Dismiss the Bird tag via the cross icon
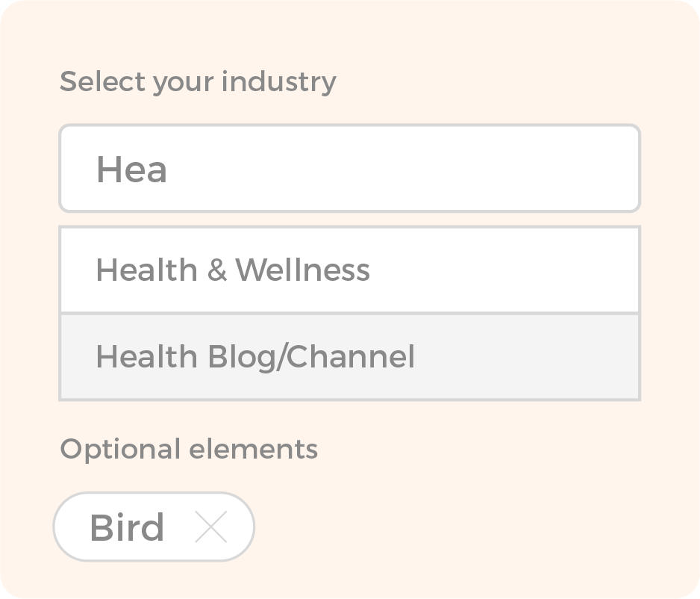This screenshot has width=700, height=599. [210, 527]
